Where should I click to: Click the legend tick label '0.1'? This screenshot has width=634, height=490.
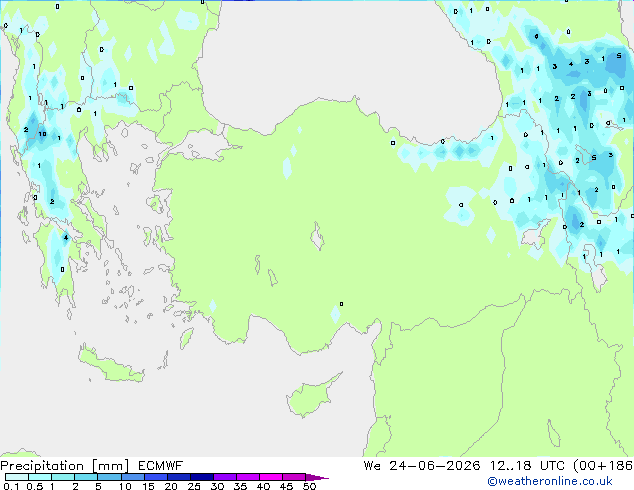pos(11,486)
